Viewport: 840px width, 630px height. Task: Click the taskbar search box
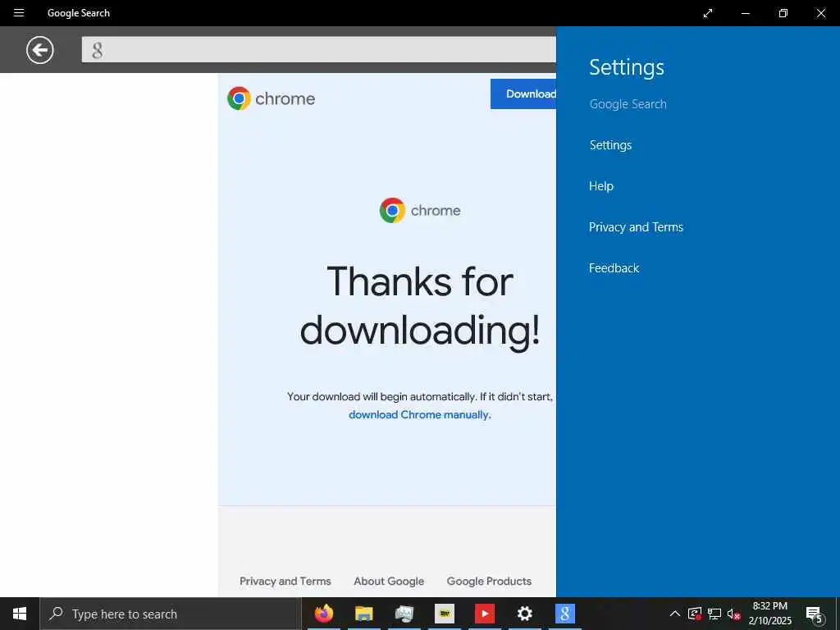point(171,614)
